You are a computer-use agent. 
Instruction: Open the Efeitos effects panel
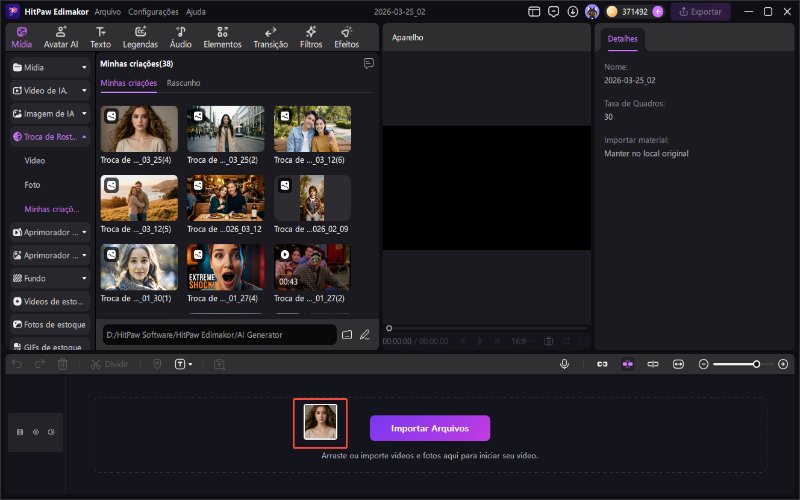346,38
